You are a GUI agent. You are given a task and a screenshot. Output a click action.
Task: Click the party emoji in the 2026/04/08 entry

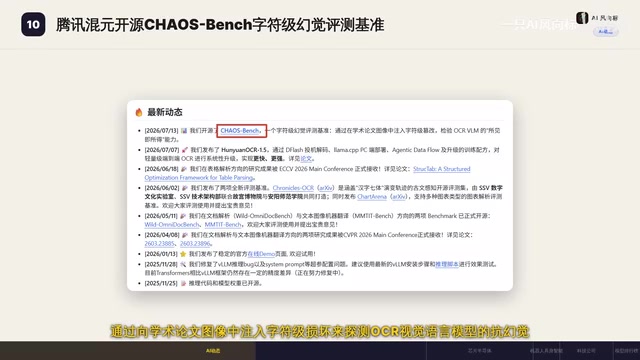click(185, 235)
